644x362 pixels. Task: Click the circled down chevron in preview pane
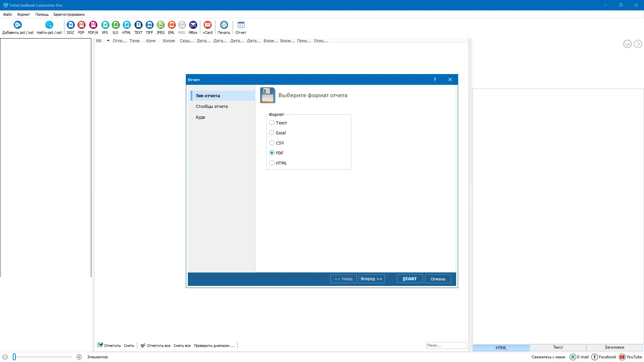pos(627,44)
